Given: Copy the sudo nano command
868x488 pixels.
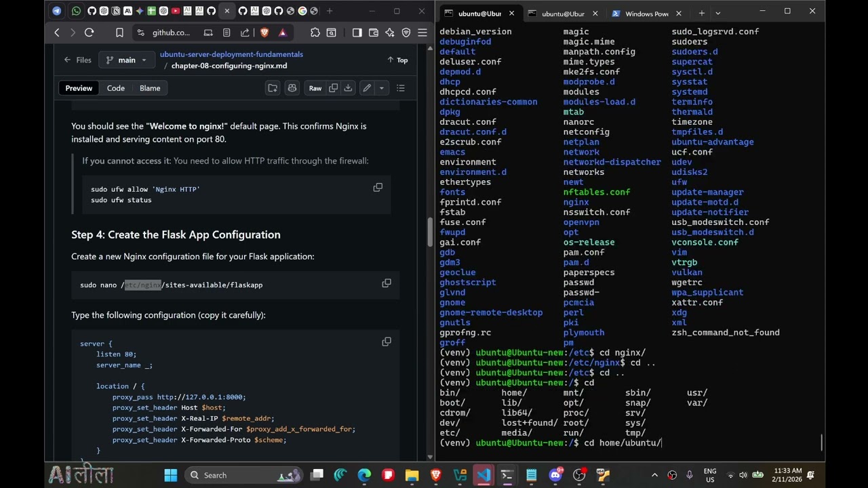Looking at the screenshot, I should (x=387, y=283).
